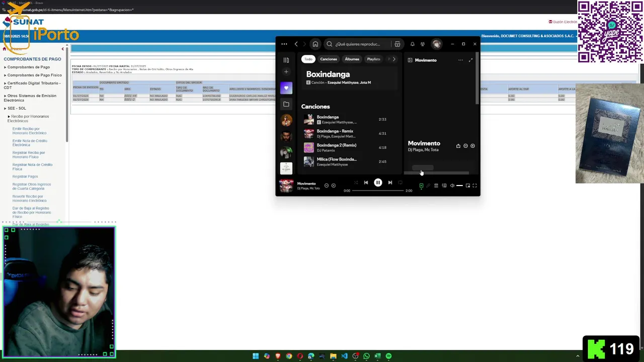Screen dimensions: 644x362
Task: Open more options in Movimento panel
Action: (x=460, y=60)
